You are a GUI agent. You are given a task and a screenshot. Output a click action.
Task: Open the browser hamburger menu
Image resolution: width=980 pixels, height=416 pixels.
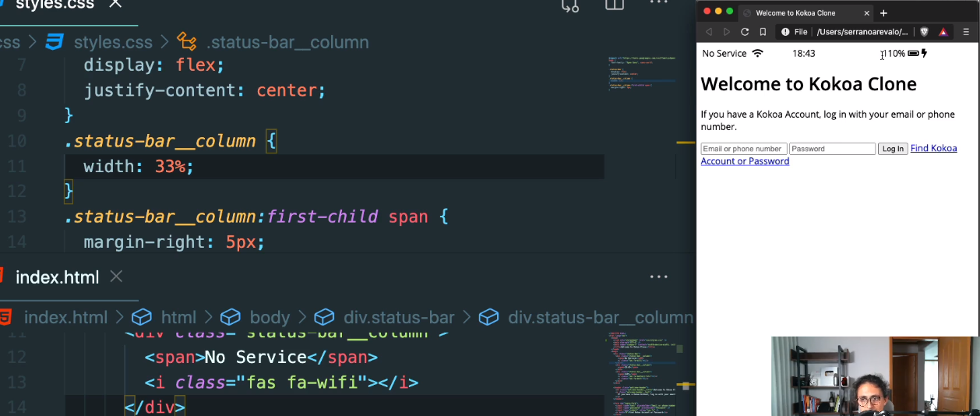tap(966, 32)
